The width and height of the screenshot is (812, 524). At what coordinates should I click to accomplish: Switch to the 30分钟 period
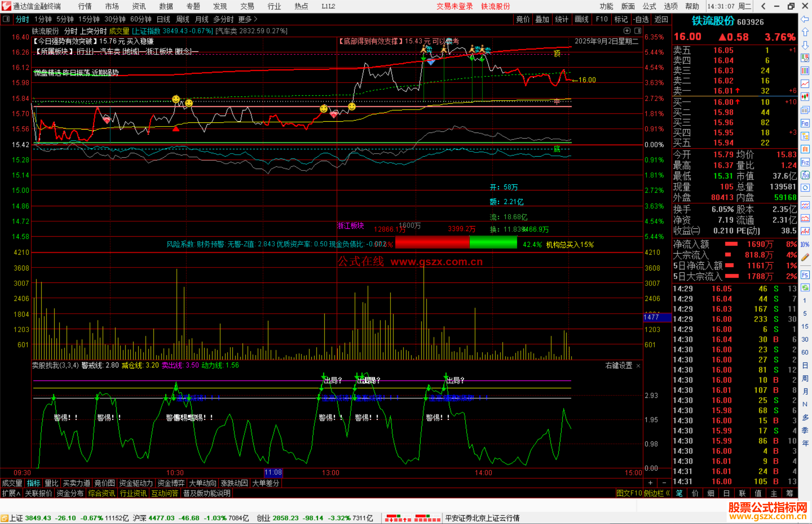click(x=115, y=19)
